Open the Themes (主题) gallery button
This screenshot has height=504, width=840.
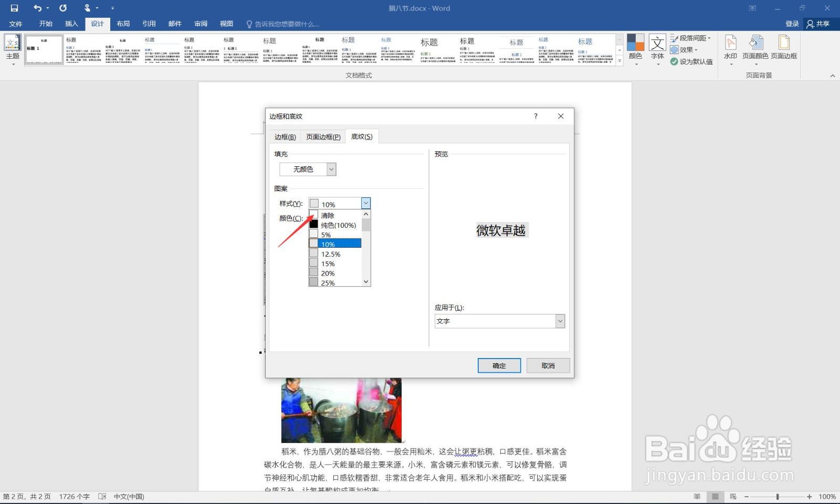pyautogui.click(x=13, y=50)
